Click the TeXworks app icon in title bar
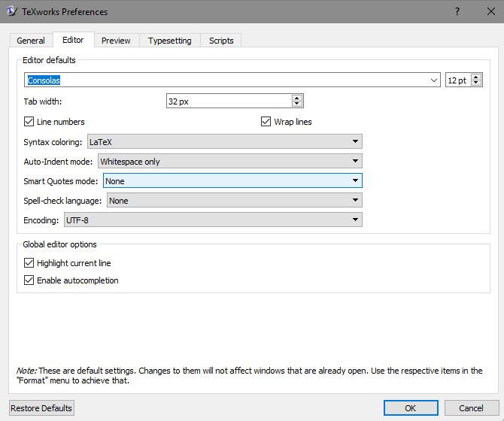This screenshot has width=504, height=421. coord(11,11)
